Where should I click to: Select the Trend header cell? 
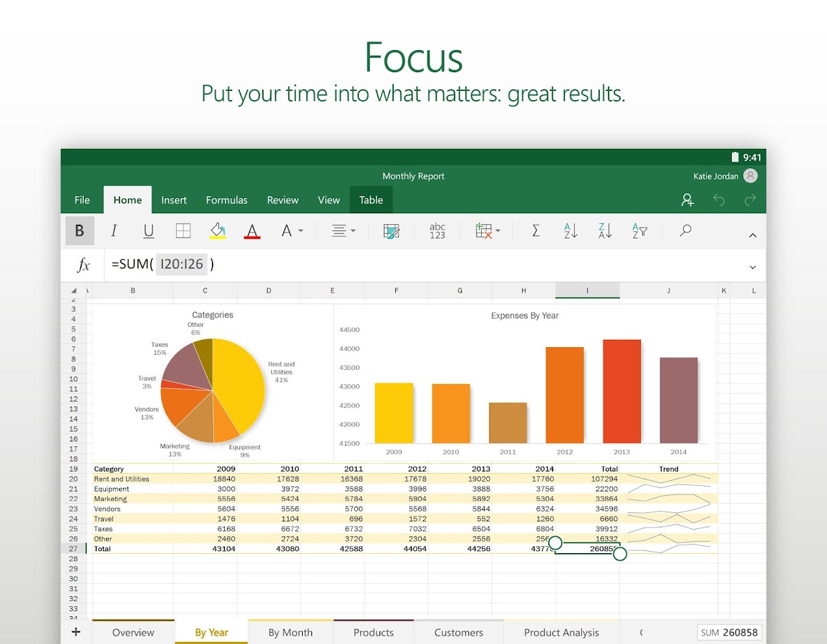pyautogui.click(x=669, y=469)
